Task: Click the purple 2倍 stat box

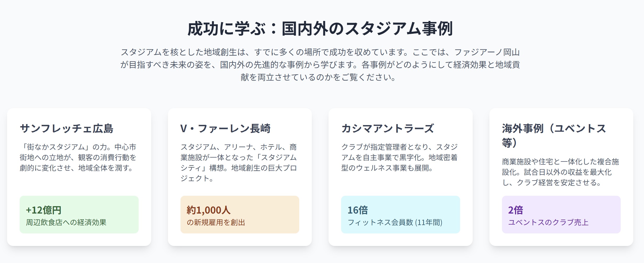Action: click(561, 215)
